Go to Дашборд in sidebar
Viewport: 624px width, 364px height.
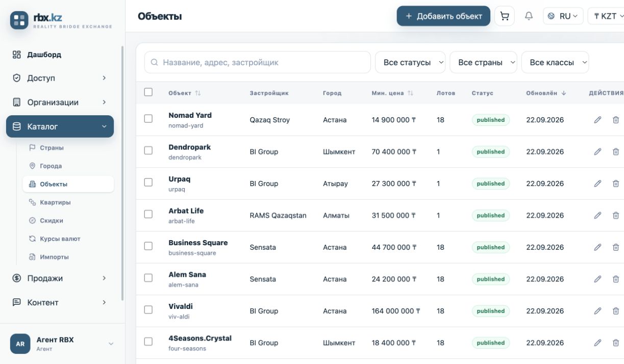tap(60, 55)
